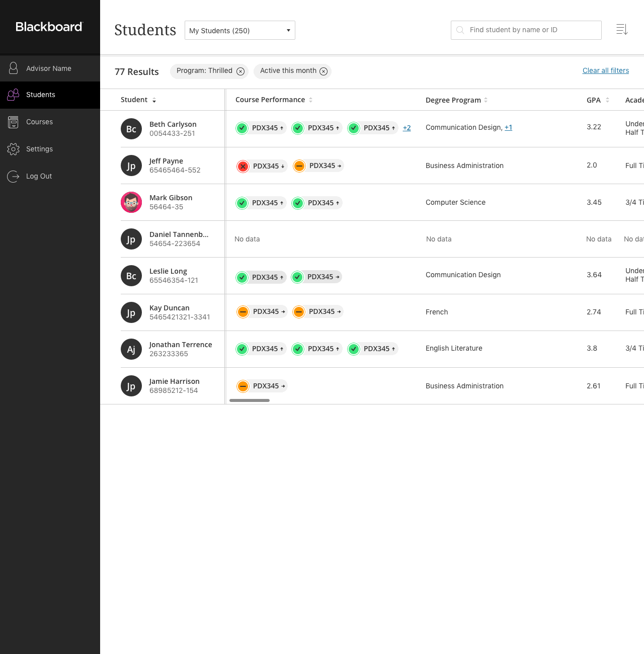Click Beth Carlyson's Bc avatar
This screenshot has width=644, height=654.
click(x=131, y=129)
